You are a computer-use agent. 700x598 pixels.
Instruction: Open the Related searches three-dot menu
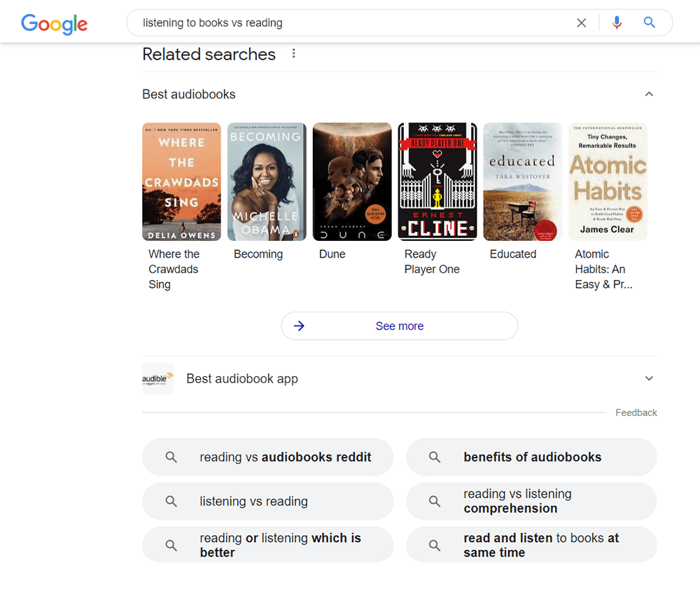(293, 54)
